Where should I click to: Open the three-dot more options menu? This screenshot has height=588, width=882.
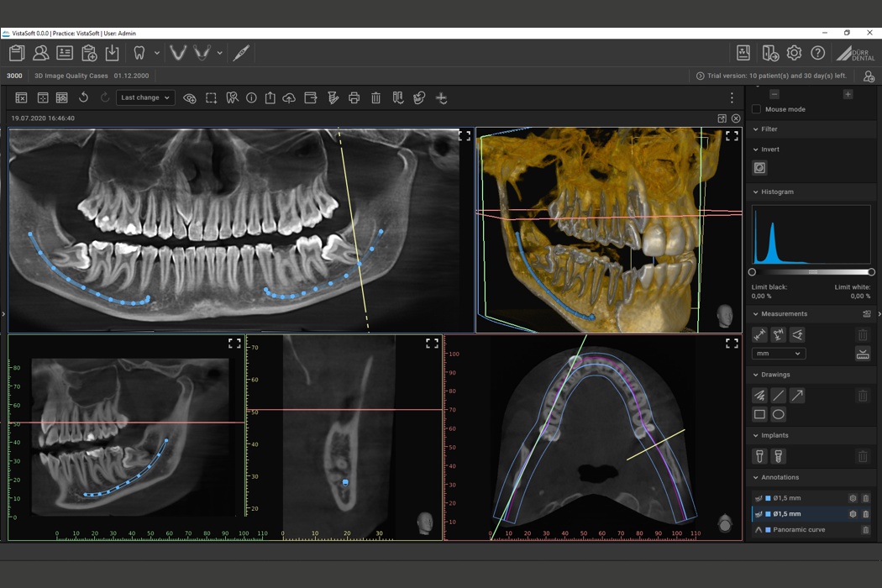[732, 98]
